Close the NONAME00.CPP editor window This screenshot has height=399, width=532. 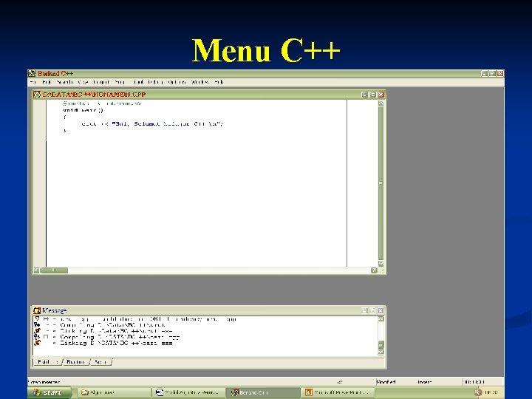click(381, 95)
